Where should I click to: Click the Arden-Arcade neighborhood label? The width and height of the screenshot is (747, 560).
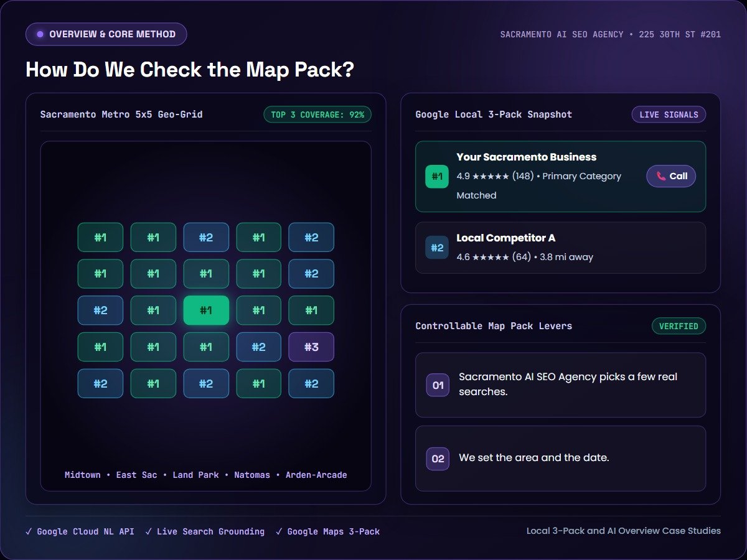(x=316, y=475)
